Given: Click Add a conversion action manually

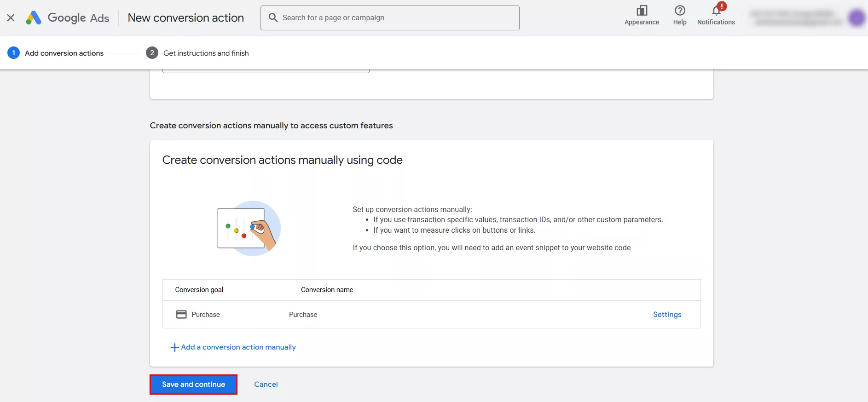Looking at the screenshot, I should pos(238,347).
